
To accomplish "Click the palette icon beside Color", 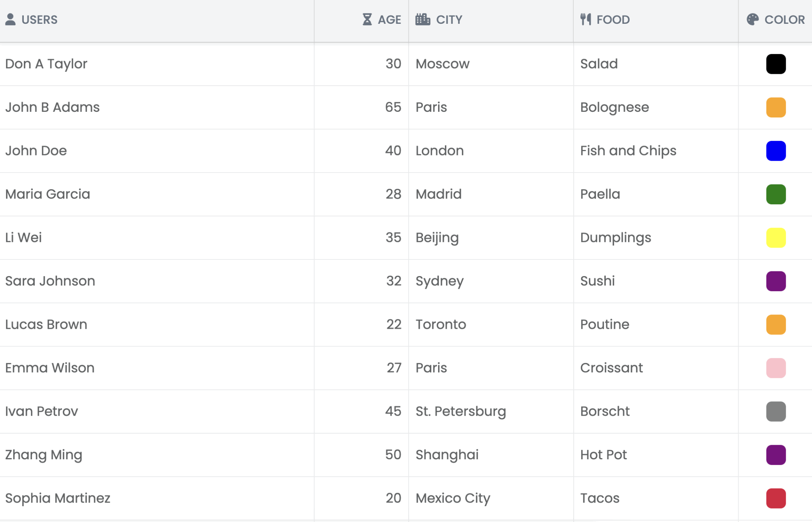I will click(752, 19).
